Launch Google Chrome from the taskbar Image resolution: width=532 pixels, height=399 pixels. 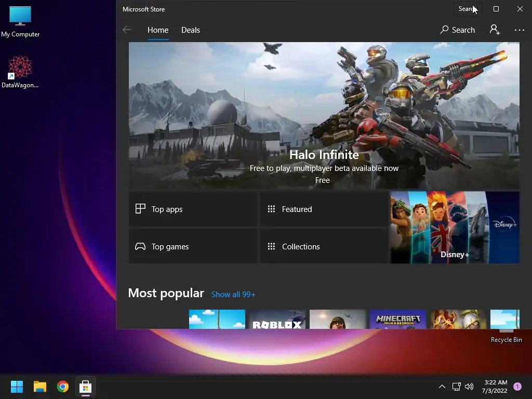click(x=63, y=387)
